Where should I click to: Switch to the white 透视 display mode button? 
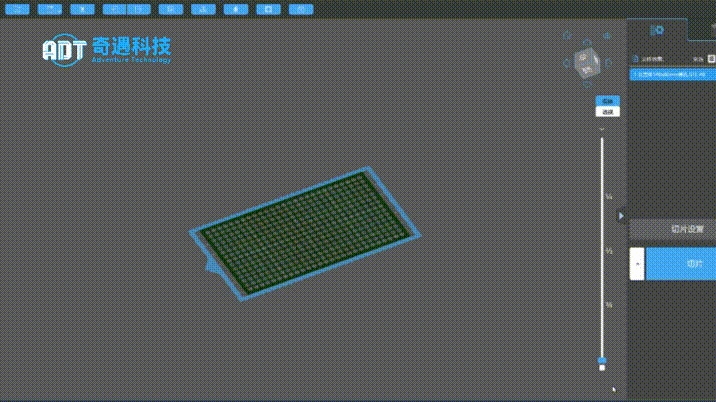coord(607,111)
